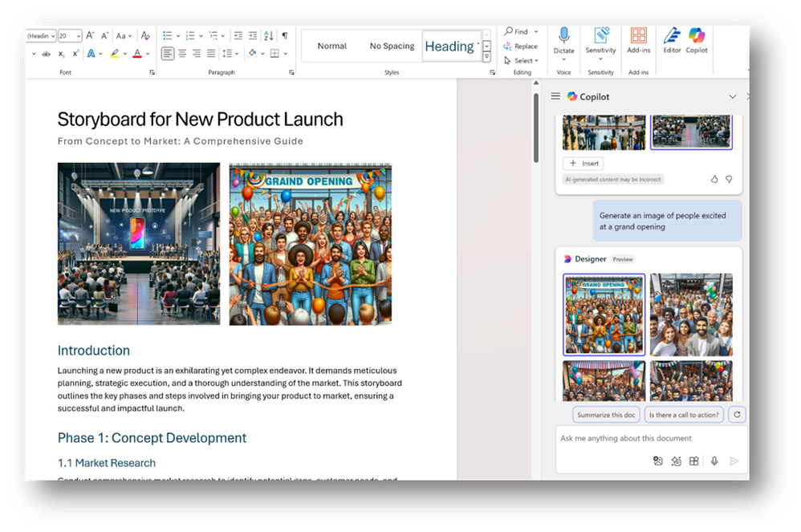Open Copilot prompt gallery sparkle icon
This screenshot has width=801, height=532.
[676, 461]
